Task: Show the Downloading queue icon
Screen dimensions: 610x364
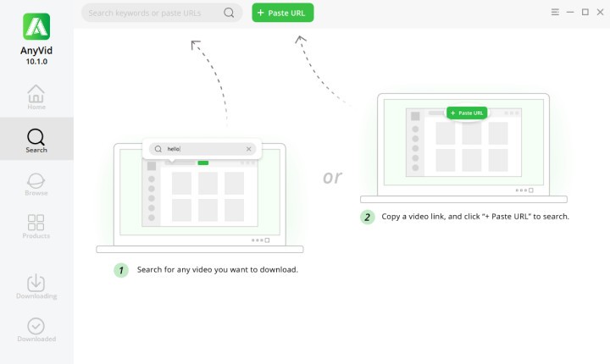Action: click(x=36, y=282)
